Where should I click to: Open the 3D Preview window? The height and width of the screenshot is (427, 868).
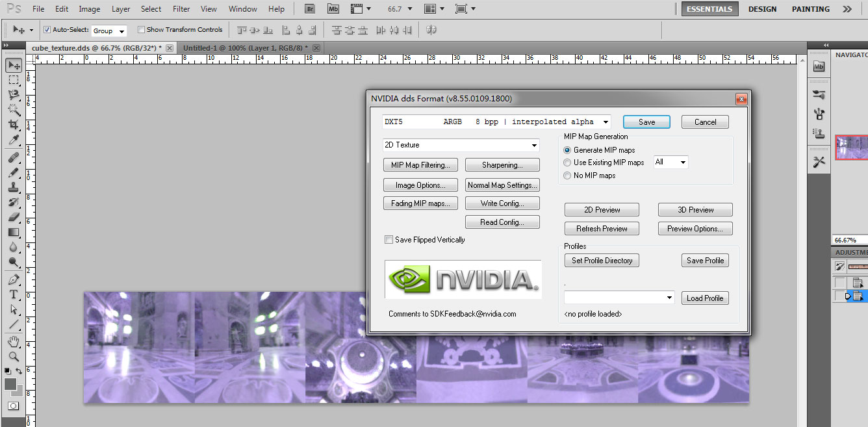pyautogui.click(x=695, y=210)
